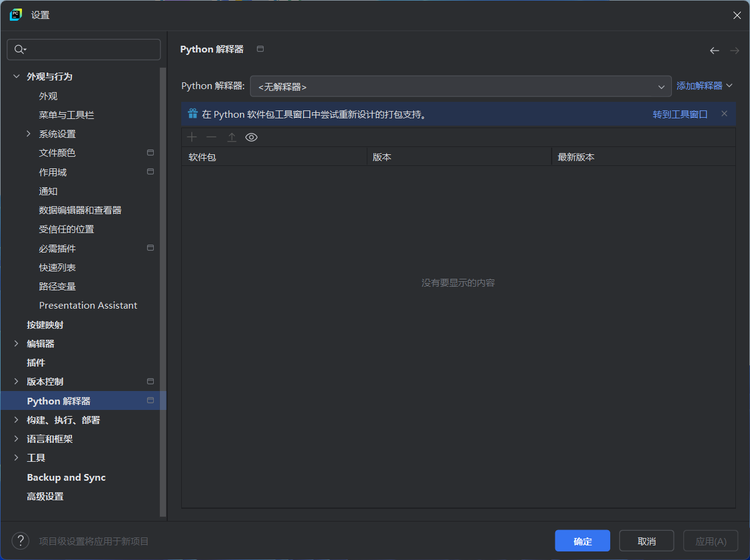Open the 插件 settings page
750x560 pixels.
pyautogui.click(x=36, y=362)
